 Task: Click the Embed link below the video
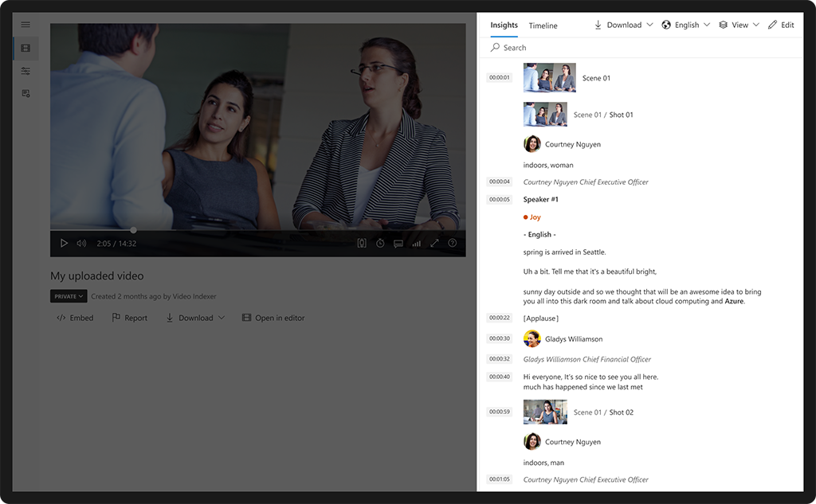[x=75, y=318]
